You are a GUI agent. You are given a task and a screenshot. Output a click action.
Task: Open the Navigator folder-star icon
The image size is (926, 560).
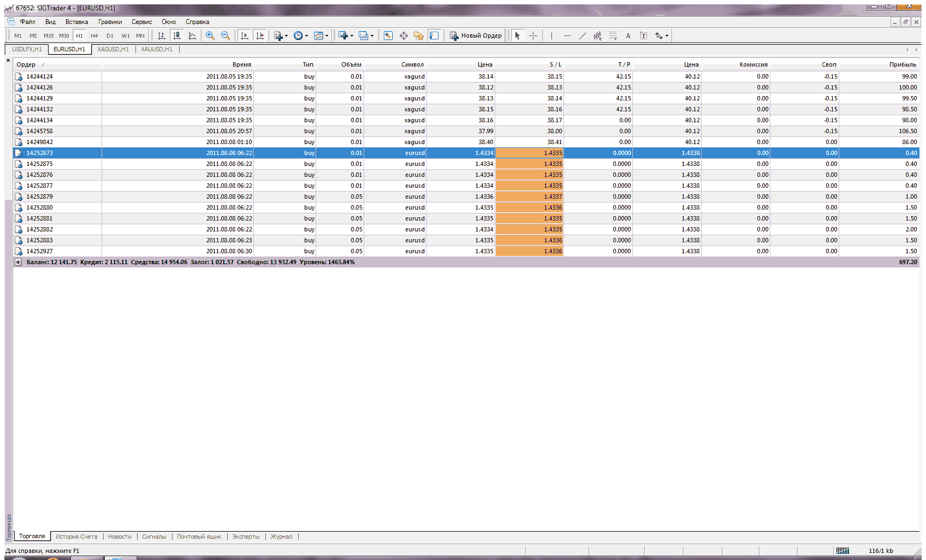[x=419, y=35]
